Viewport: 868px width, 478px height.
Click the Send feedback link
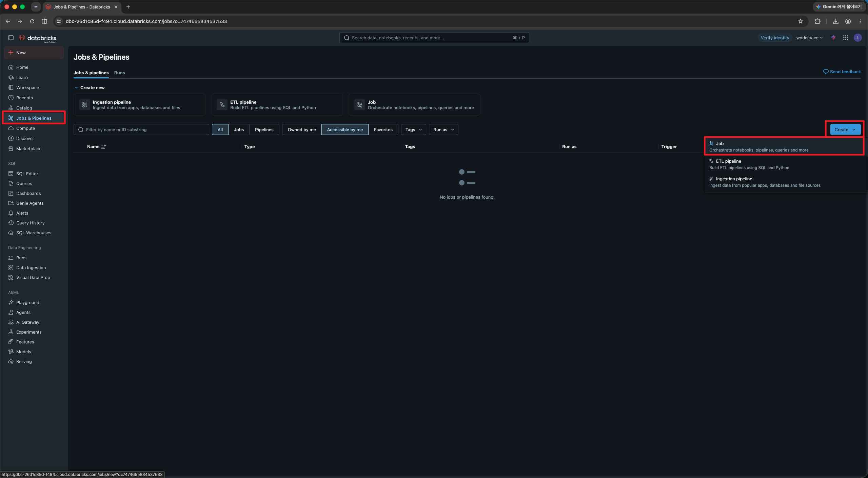(x=842, y=72)
